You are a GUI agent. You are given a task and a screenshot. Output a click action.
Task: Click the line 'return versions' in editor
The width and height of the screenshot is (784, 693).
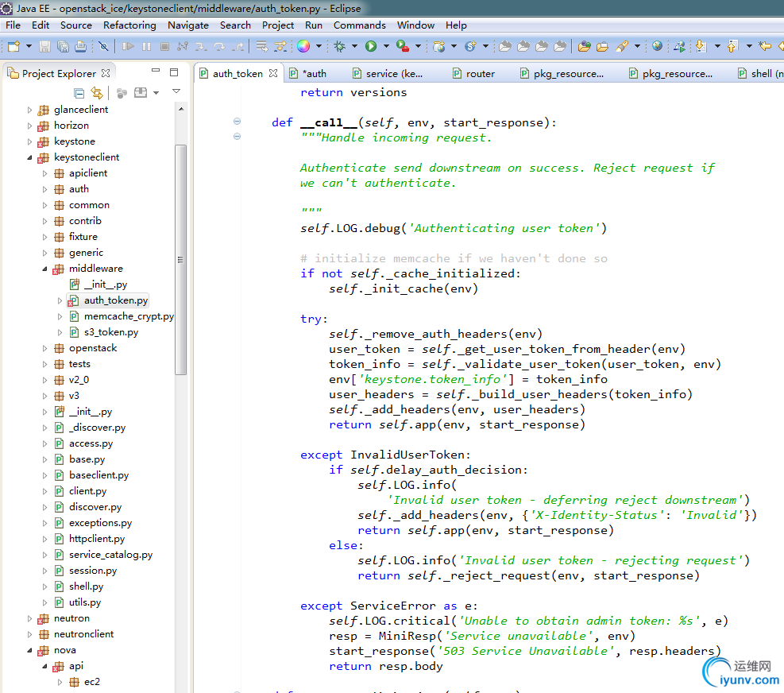tap(353, 92)
